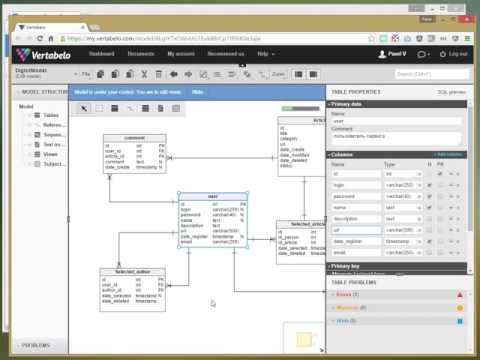Viewport: 480px width, 360px height.
Task: Toggle nullable checkbox for email column
Action: tap(429, 253)
